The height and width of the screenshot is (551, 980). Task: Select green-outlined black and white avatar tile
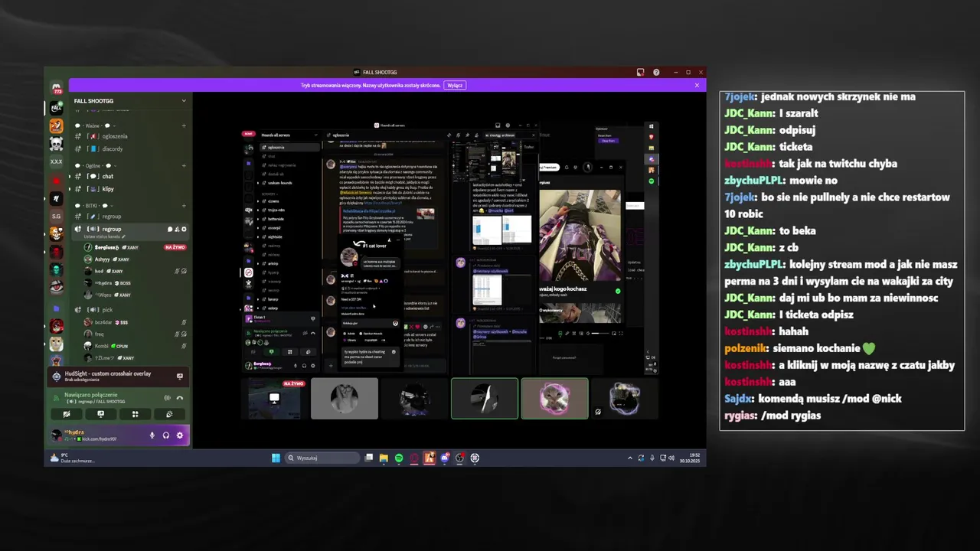(485, 399)
